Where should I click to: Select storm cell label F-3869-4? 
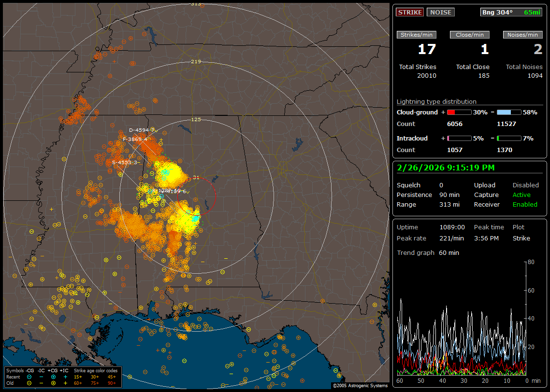pyautogui.click(x=135, y=139)
